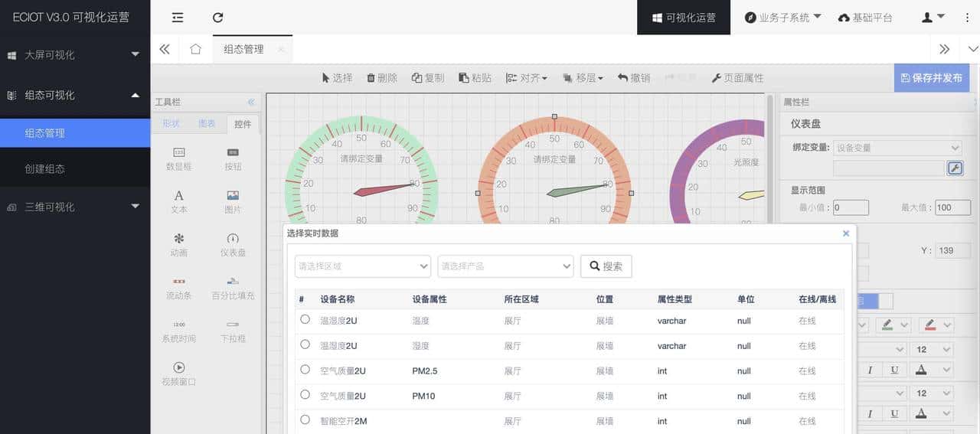Close the 选择实时数据 dialog
980x434 pixels.
[x=846, y=233]
